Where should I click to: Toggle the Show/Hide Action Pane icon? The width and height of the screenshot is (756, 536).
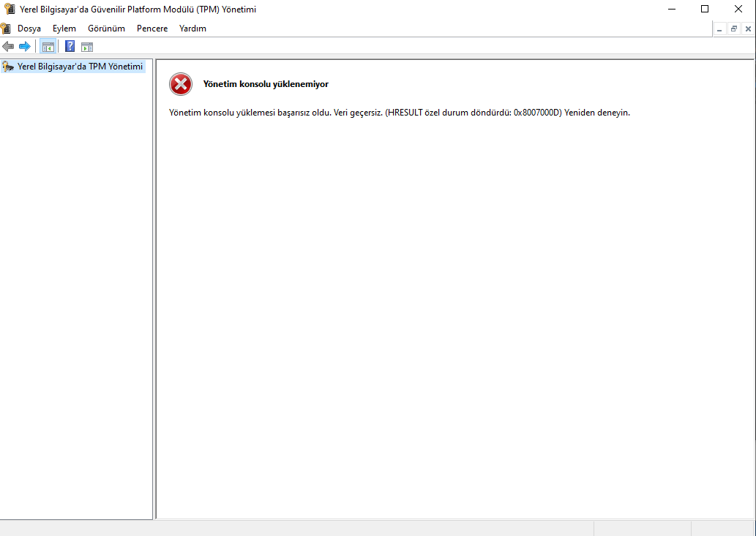coord(87,47)
